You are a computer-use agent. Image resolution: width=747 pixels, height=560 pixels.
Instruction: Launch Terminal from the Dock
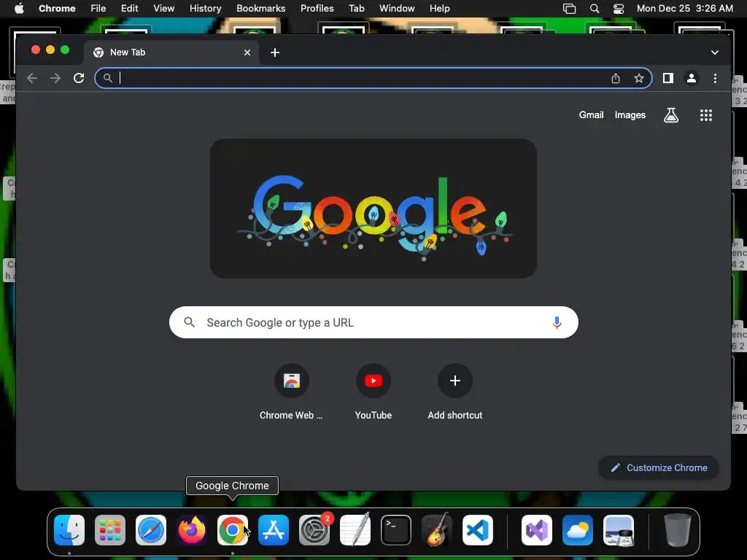396,530
